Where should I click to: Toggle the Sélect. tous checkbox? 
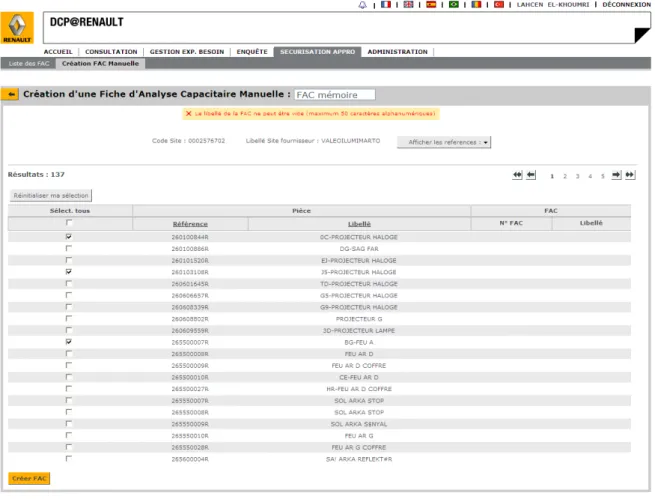tap(69, 223)
